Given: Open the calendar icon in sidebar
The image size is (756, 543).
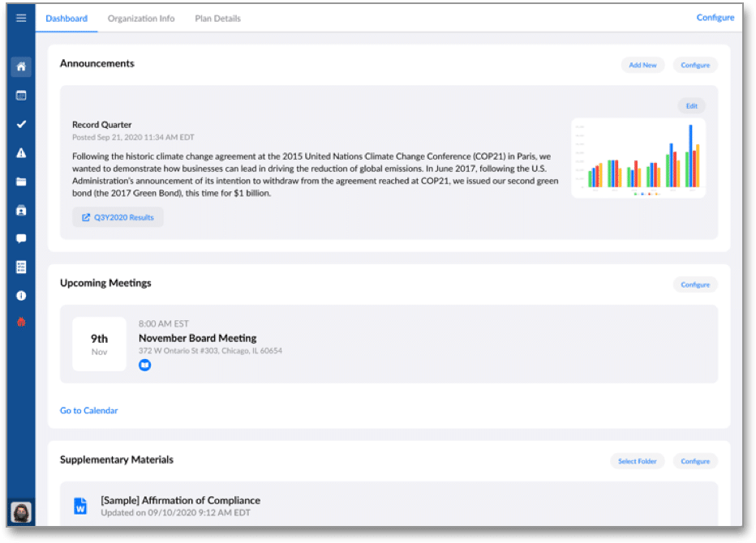Looking at the screenshot, I should 21,95.
